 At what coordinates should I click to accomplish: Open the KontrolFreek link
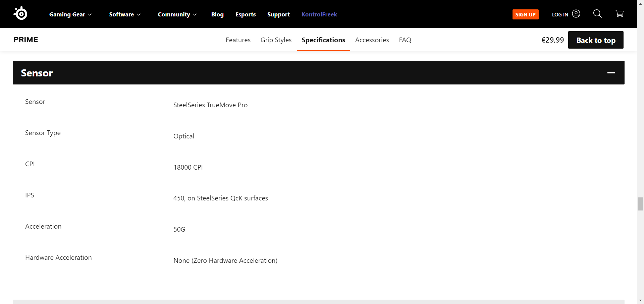tap(319, 14)
